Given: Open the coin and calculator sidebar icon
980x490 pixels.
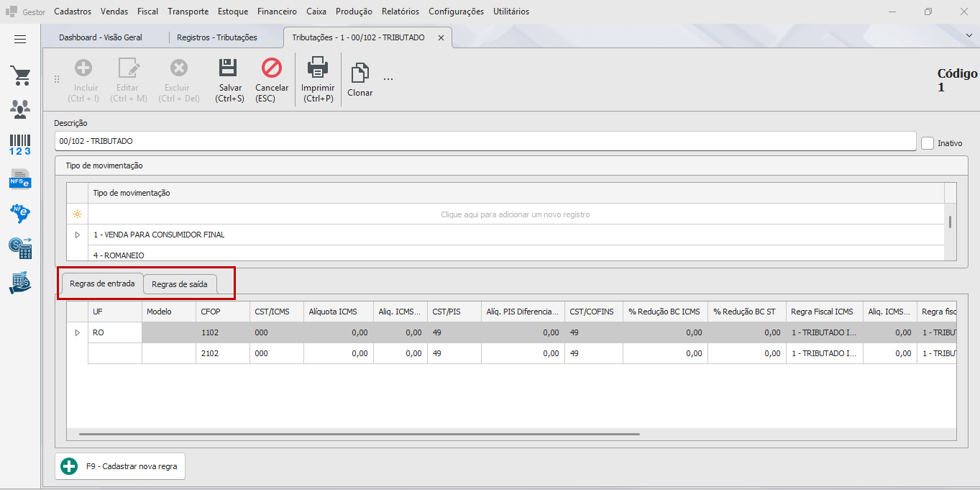Looking at the screenshot, I should coord(20,248).
